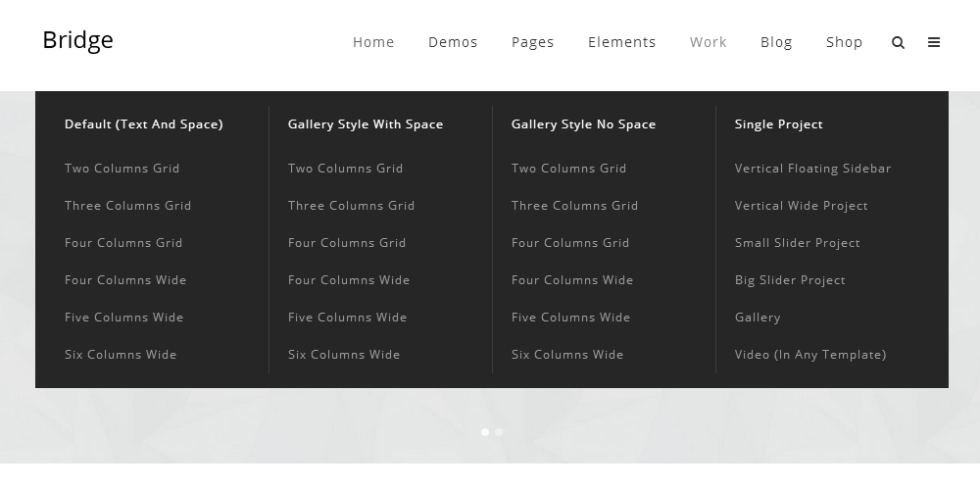The width and height of the screenshot is (980, 490).
Task: Open Two Columns Grid under Default
Action: coord(122,169)
